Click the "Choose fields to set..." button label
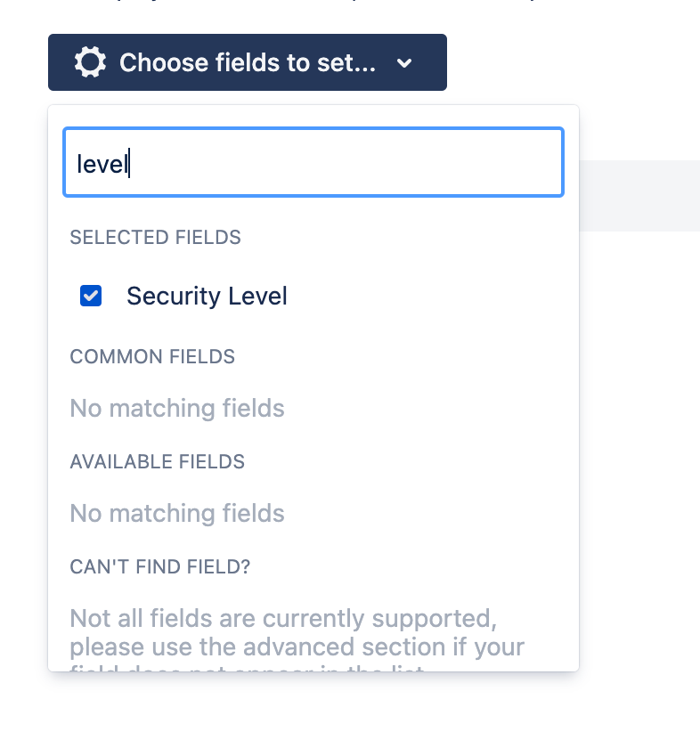Viewport: 700px width, 748px height. click(247, 62)
